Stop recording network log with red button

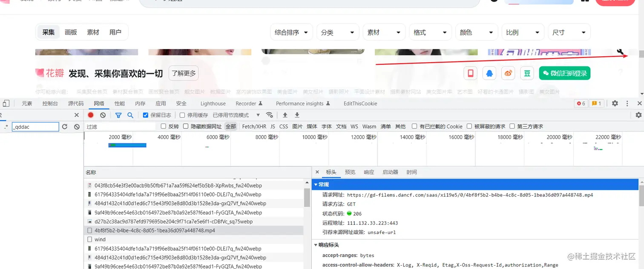91,115
